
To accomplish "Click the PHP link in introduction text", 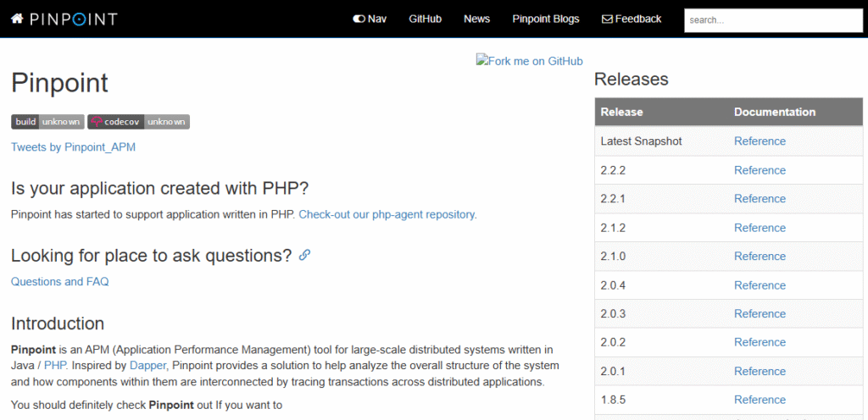I will tap(55, 366).
